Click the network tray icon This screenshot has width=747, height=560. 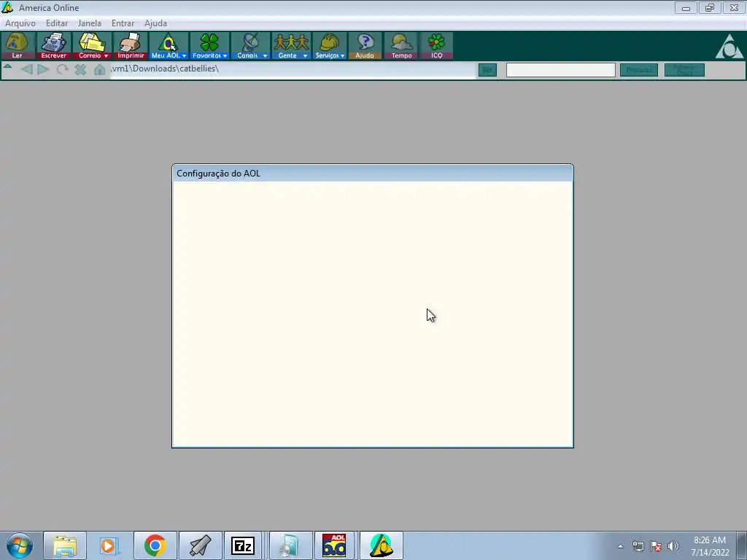[638, 546]
